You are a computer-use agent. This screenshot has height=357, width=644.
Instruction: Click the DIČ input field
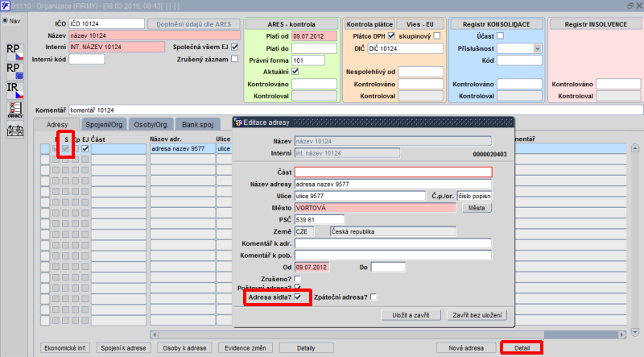[406, 48]
